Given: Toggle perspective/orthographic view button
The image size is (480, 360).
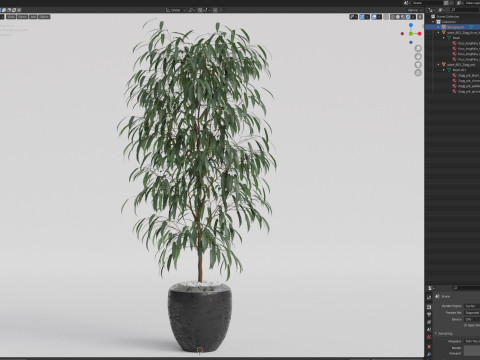Looking at the screenshot, I should (x=418, y=73).
